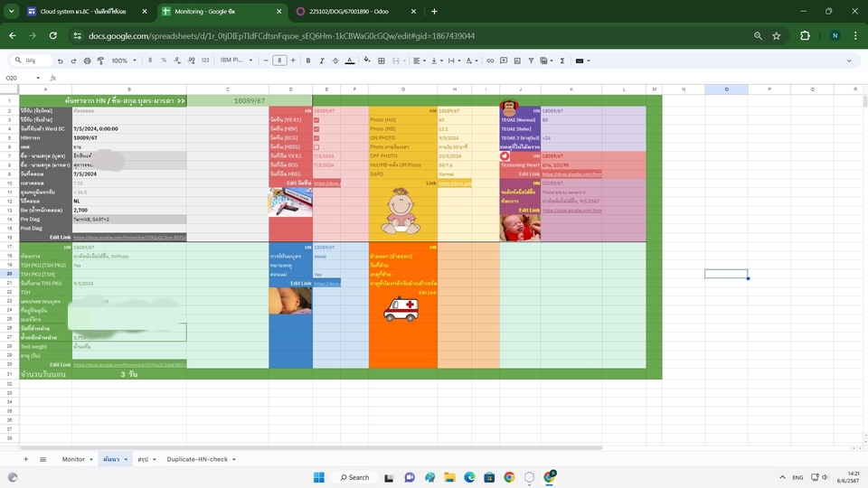868x488 pixels.
Task: Open the fill color picker
Action: point(366,61)
